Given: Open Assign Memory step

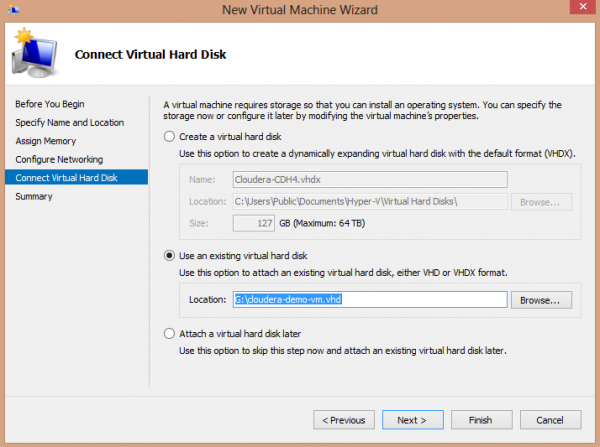Looking at the screenshot, I should 46,141.
